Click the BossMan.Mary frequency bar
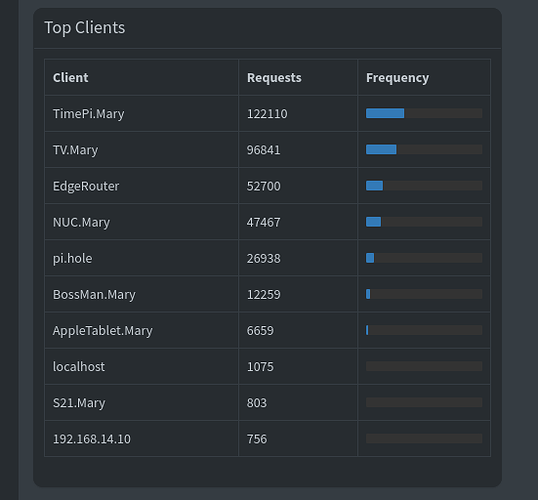This screenshot has width=538, height=500. click(x=424, y=294)
